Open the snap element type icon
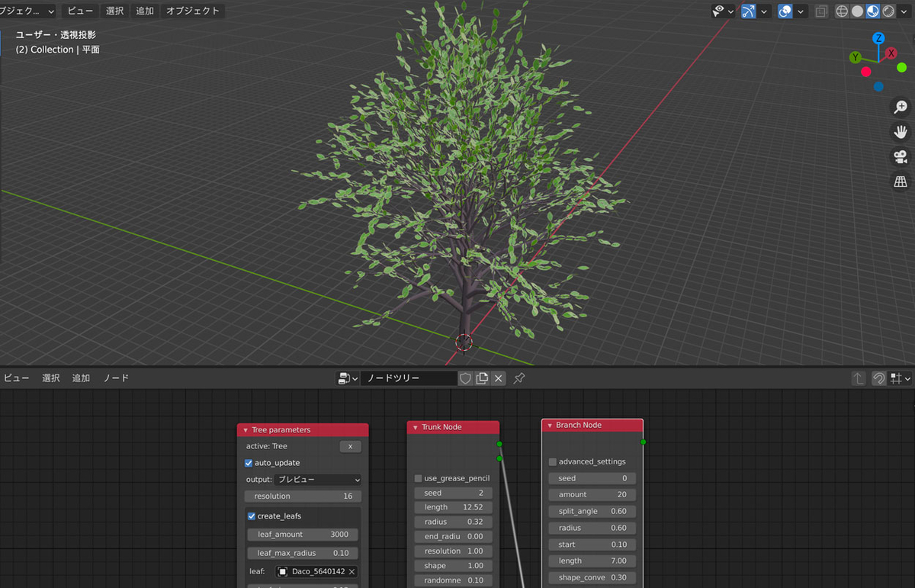 point(900,378)
